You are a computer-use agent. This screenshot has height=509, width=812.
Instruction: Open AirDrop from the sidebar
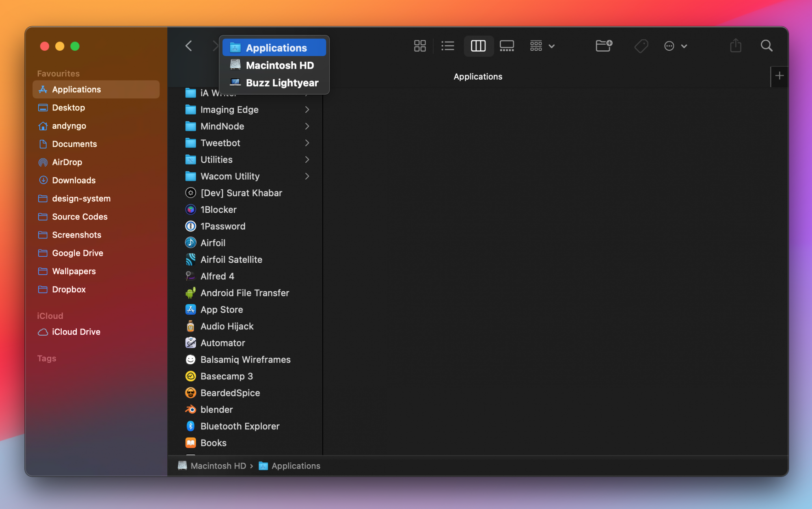(x=96, y=162)
